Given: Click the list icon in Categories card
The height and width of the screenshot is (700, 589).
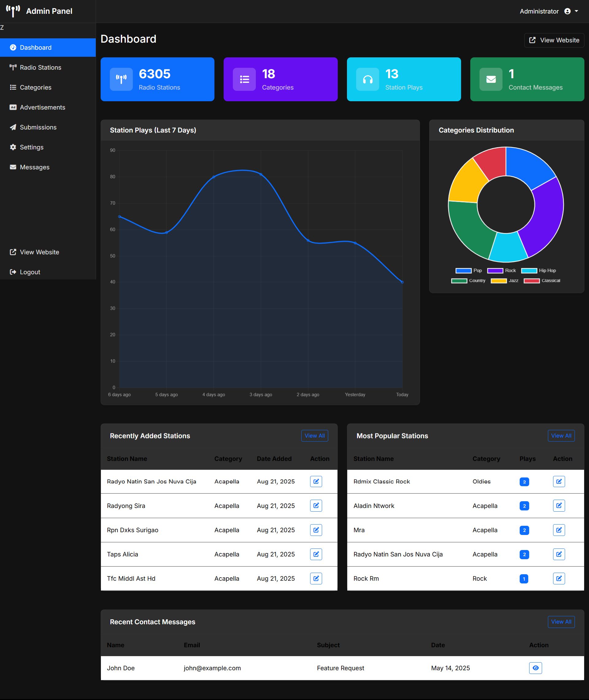Looking at the screenshot, I should tap(244, 79).
